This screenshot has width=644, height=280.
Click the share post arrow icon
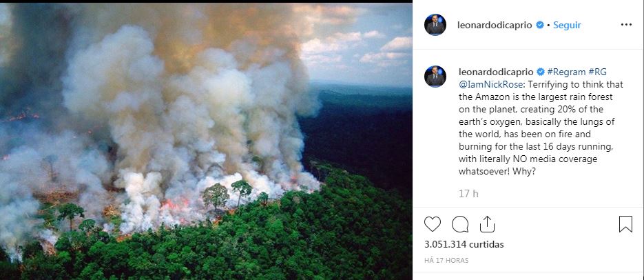click(487, 224)
